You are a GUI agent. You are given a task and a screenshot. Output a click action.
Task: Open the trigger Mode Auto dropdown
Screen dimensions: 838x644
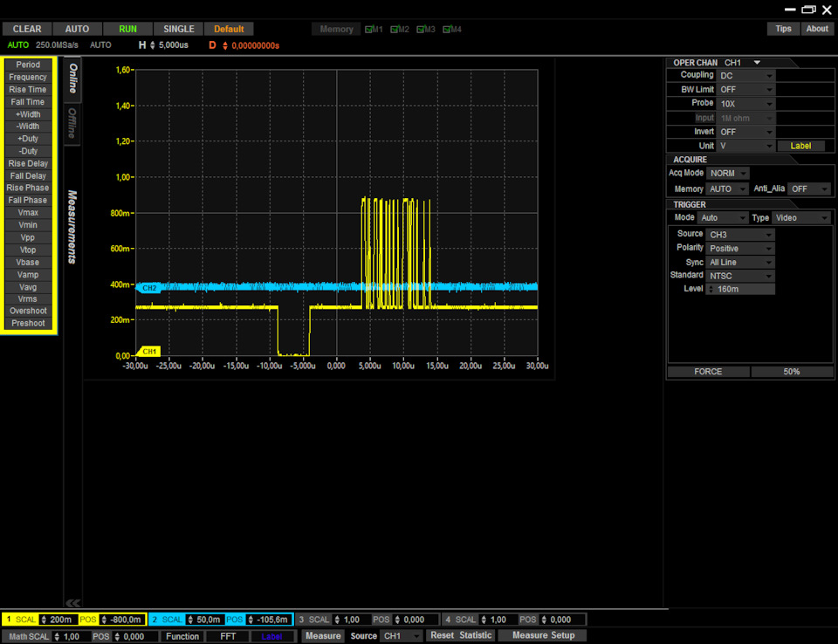723,218
